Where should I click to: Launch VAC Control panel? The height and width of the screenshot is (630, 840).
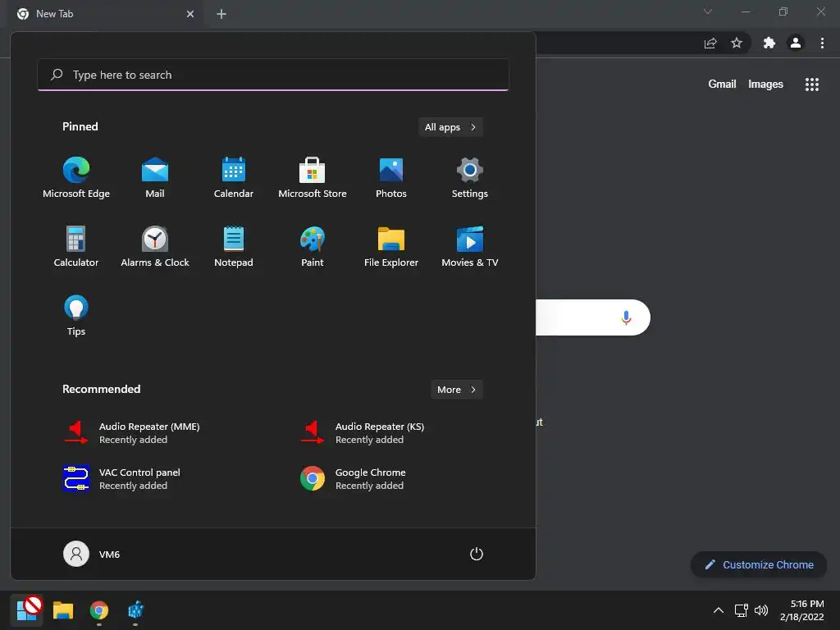[122, 479]
